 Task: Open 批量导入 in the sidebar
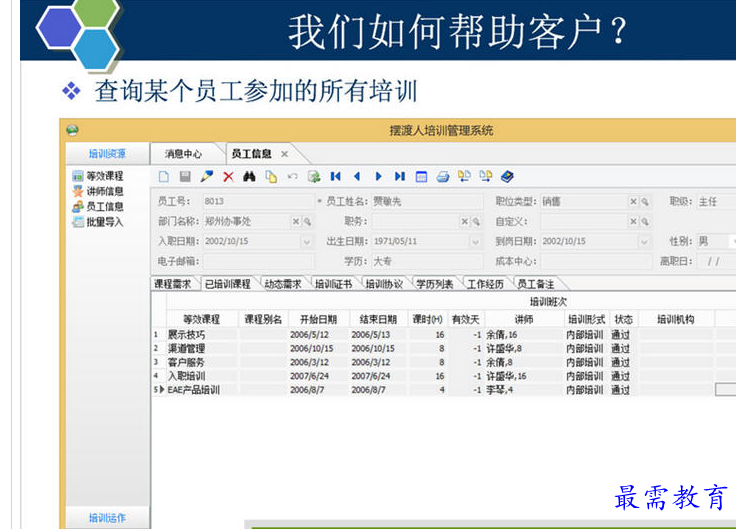(98, 222)
